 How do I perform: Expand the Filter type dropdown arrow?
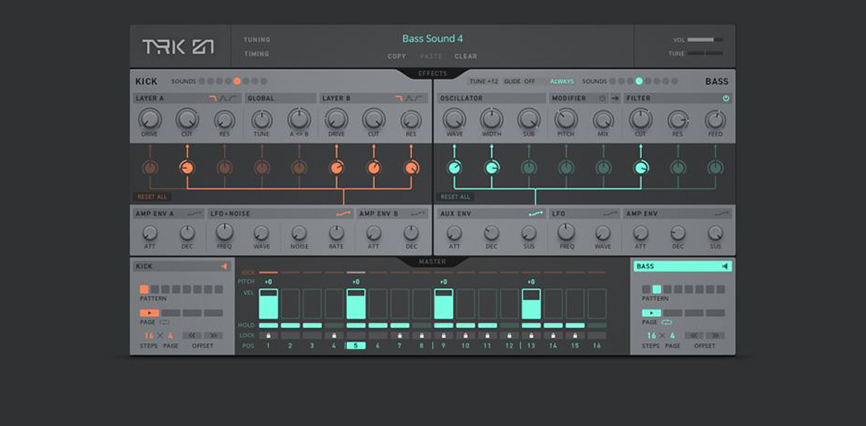726,98
